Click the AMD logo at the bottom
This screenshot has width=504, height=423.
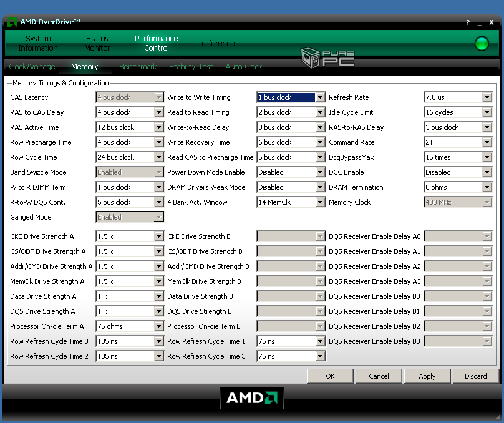tap(251, 397)
